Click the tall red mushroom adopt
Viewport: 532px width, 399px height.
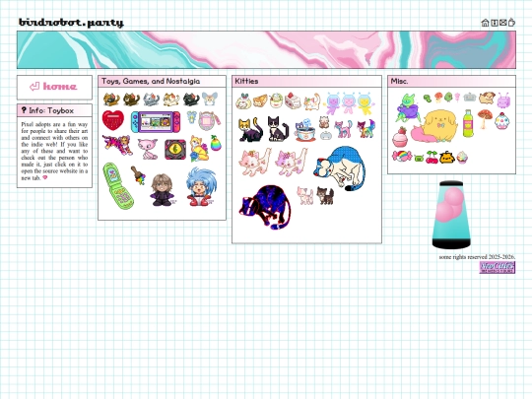click(484, 118)
